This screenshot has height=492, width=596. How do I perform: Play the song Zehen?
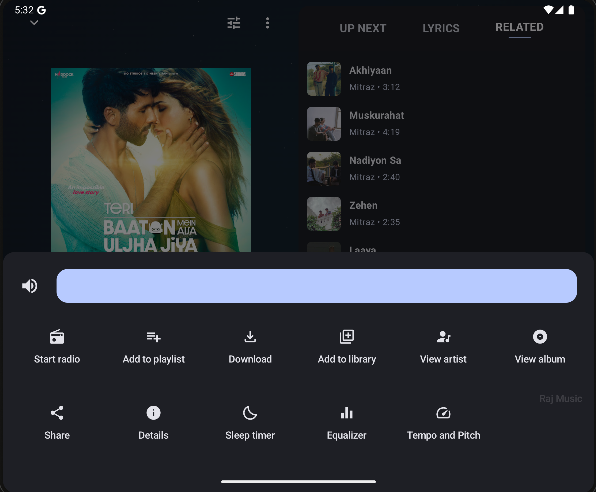coord(445,214)
